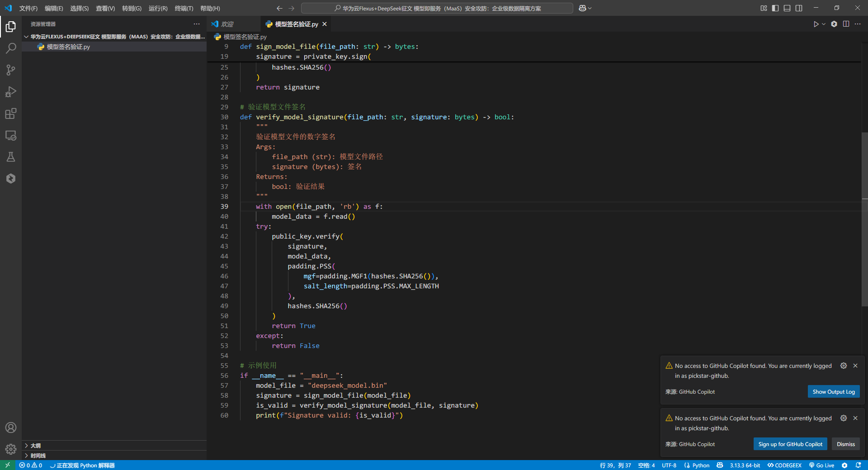Open the Extensions view
868x470 pixels.
click(11, 113)
